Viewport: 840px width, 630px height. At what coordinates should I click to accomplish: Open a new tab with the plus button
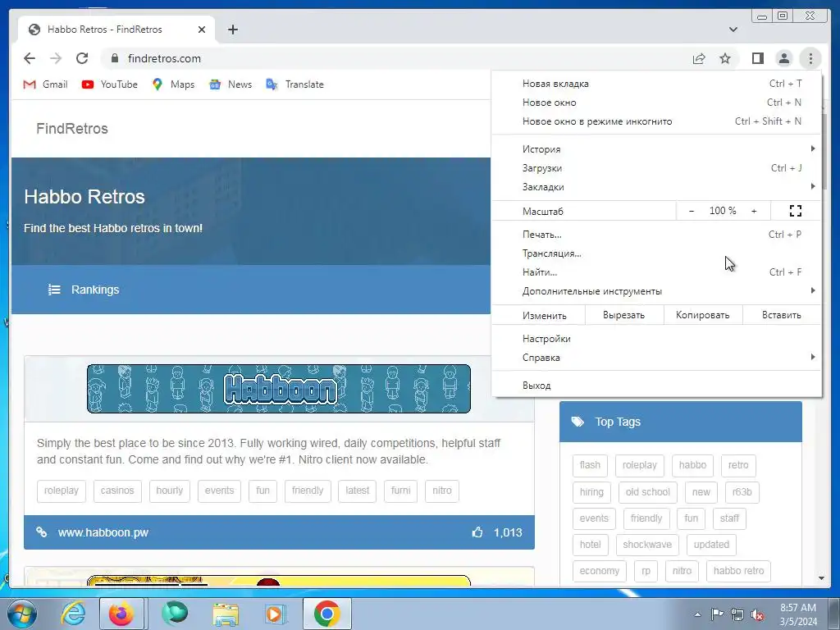point(232,30)
